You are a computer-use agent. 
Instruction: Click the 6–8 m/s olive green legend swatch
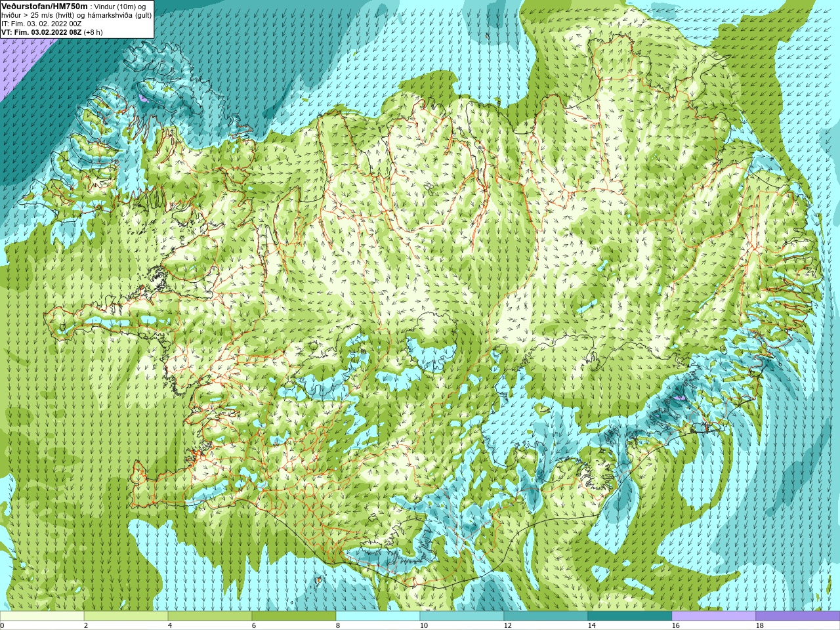tap(294, 616)
